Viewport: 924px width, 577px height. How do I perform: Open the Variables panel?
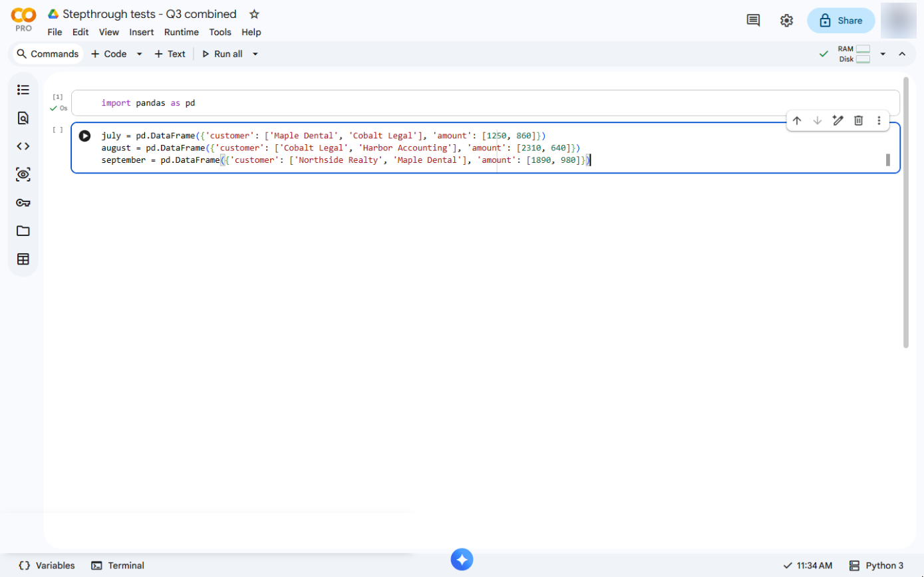coord(47,566)
